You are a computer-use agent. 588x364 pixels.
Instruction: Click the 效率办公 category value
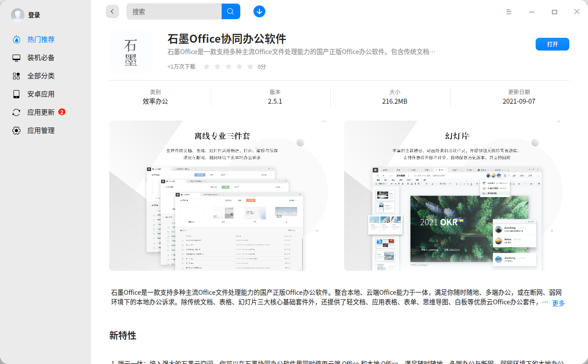point(155,101)
